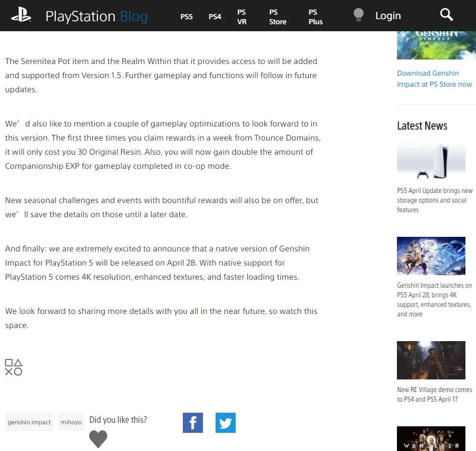The height and width of the screenshot is (451, 476).
Task: Click the PlayStation logo icon
Action: coord(21,15)
